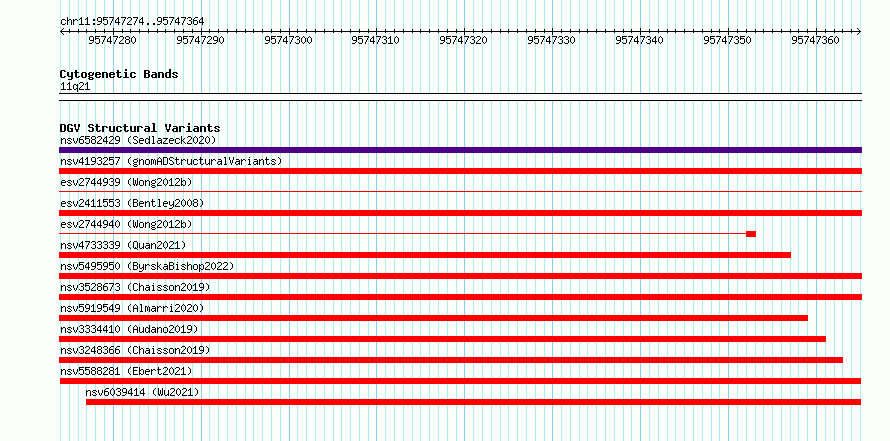Click ruler position 95747360
The width and height of the screenshot is (890, 441).
pyautogui.click(x=816, y=40)
